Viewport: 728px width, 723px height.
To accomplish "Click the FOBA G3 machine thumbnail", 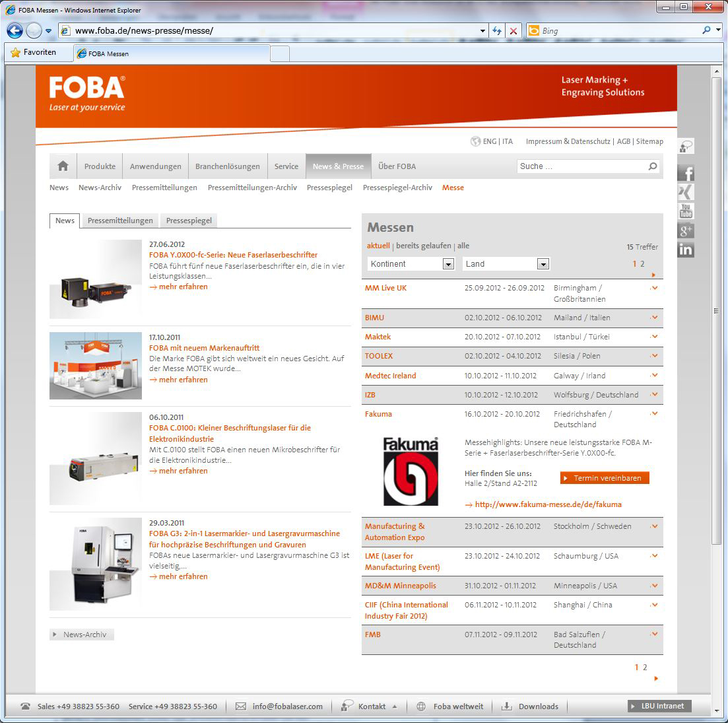I will [96, 564].
